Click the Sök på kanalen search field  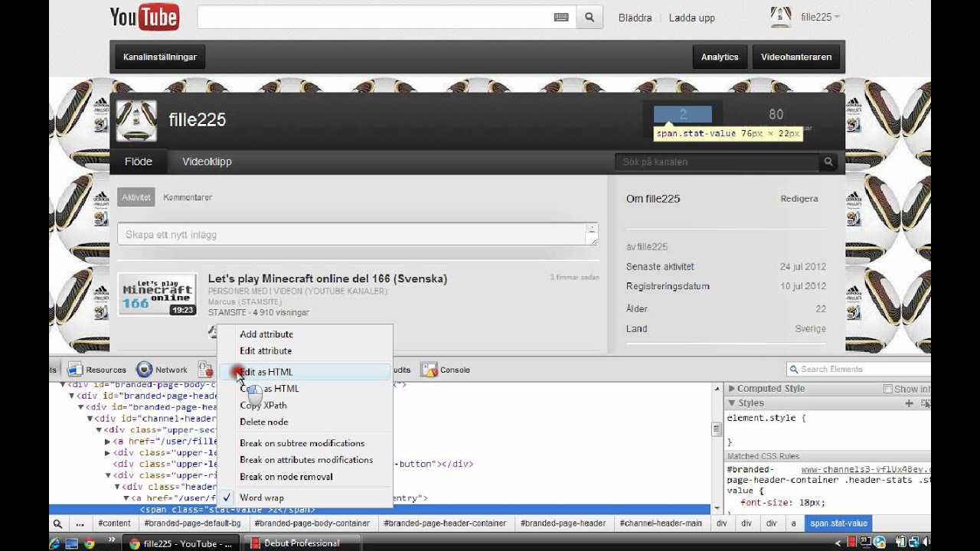717,162
